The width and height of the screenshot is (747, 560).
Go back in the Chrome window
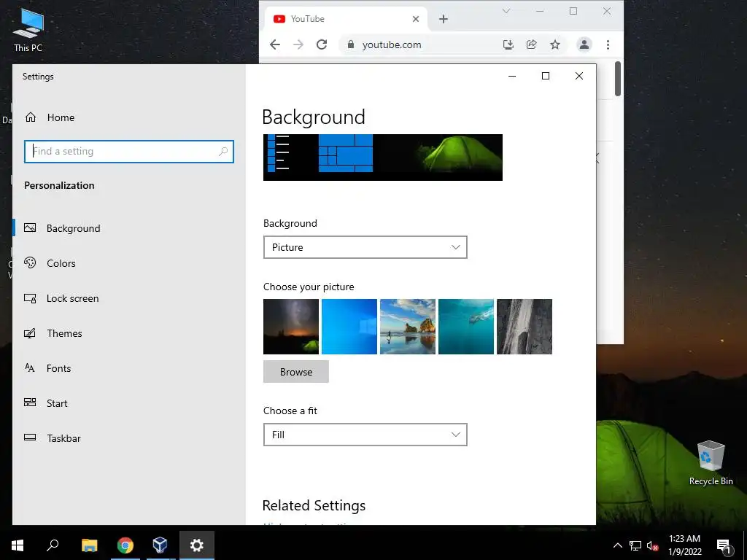[x=275, y=44]
